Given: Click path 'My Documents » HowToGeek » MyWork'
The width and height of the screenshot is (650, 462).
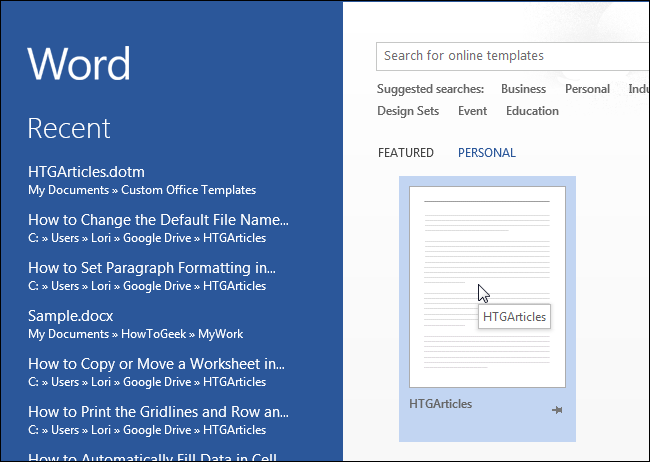Looking at the screenshot, I should [136, 334].
